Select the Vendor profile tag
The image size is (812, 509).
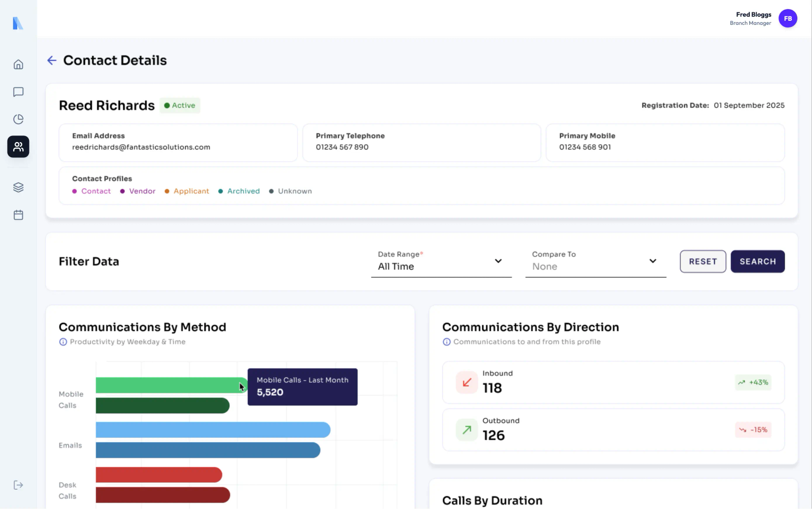click(x=138, y=191)
